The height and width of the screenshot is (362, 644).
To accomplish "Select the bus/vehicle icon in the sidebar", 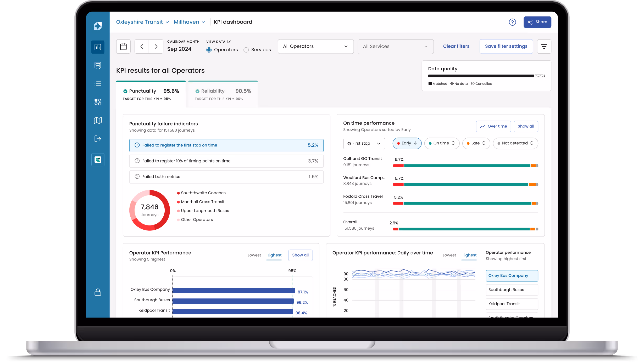I will click(98, 65).
